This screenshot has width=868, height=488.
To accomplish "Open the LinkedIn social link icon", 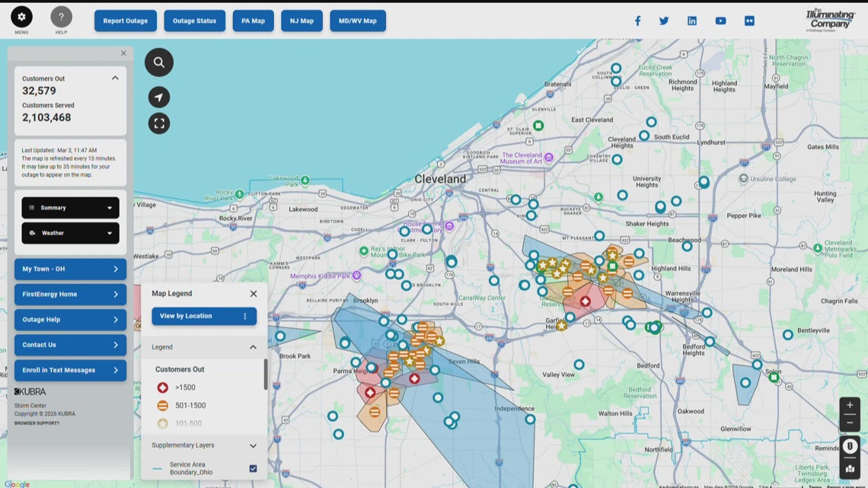I will coord(692,21).
